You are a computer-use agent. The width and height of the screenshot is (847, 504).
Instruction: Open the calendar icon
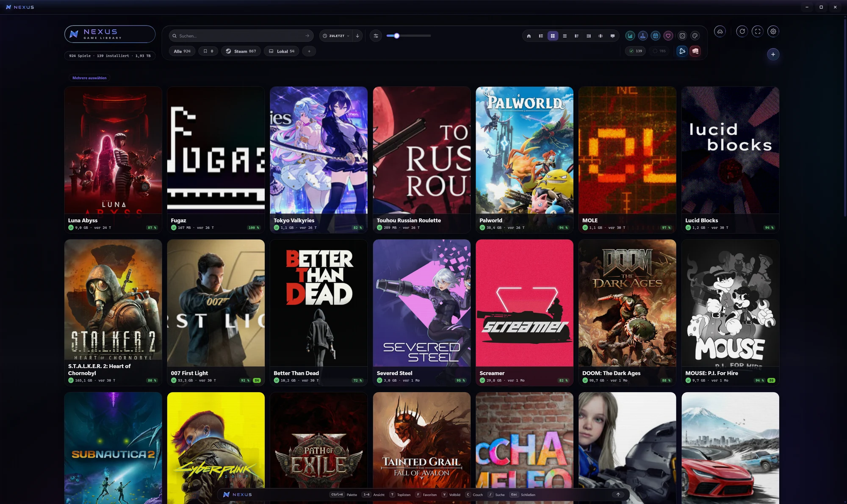point(656,36)
